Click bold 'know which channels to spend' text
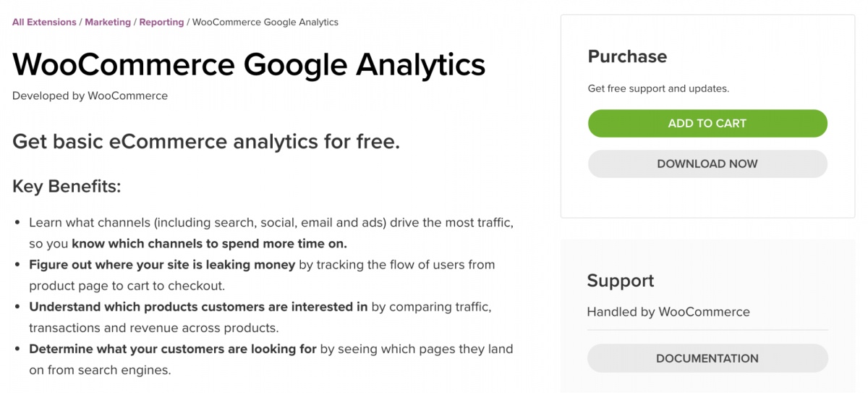Screen dimensions: 868x393 click(209, 243)
